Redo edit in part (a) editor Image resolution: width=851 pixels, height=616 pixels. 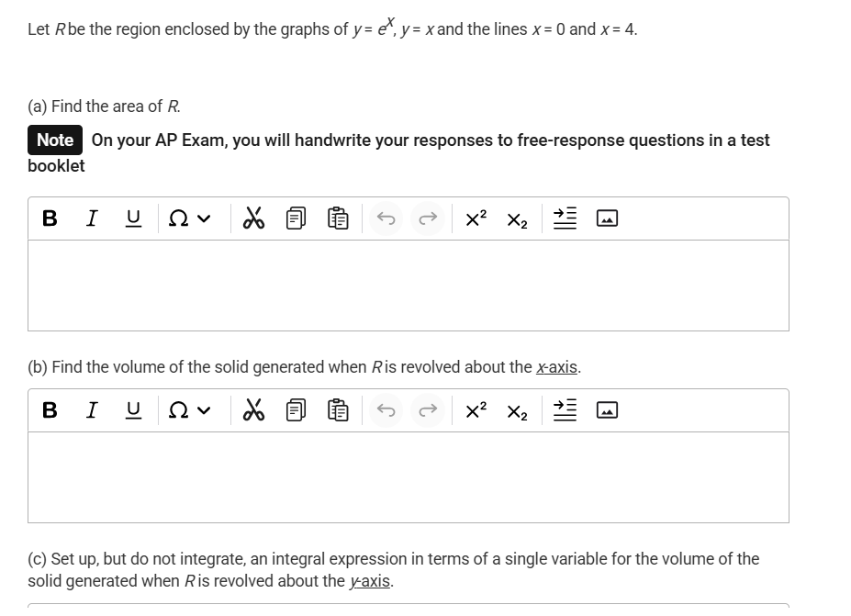click(427, 218)
